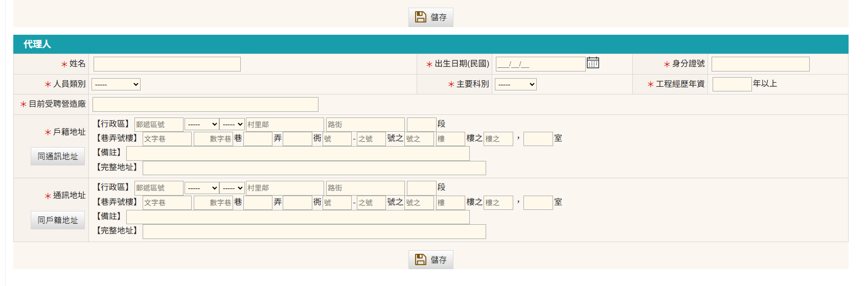Click the 戶籍地址 備註 text field
The image size is (868, 286).
point(298,153)
